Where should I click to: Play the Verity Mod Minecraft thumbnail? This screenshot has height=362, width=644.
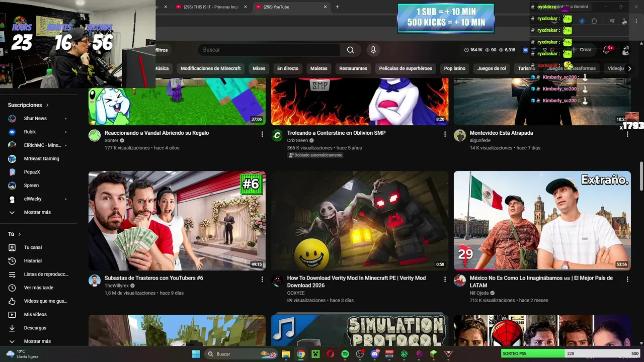pyautogui.click(x=360, y=221)
